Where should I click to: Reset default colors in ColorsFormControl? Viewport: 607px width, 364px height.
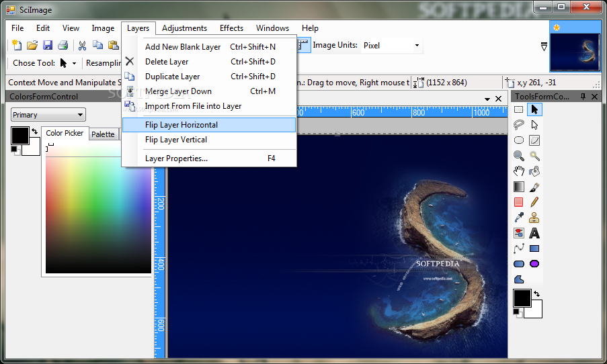[15, 150]
